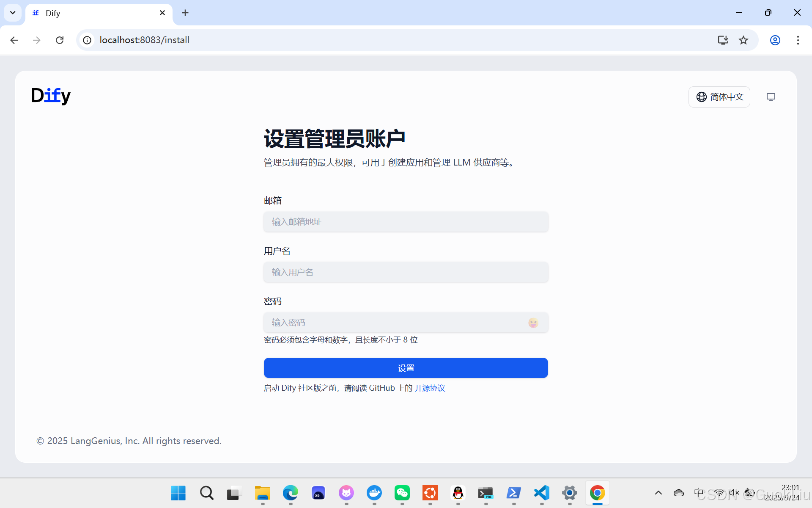Open PowerShell from taskbar

coord(514,493)
